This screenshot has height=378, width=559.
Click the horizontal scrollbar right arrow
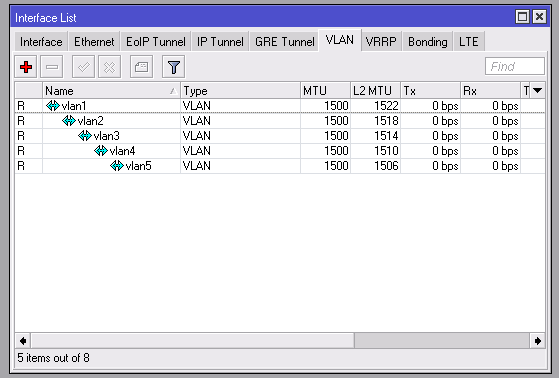[x=538, y=341]
